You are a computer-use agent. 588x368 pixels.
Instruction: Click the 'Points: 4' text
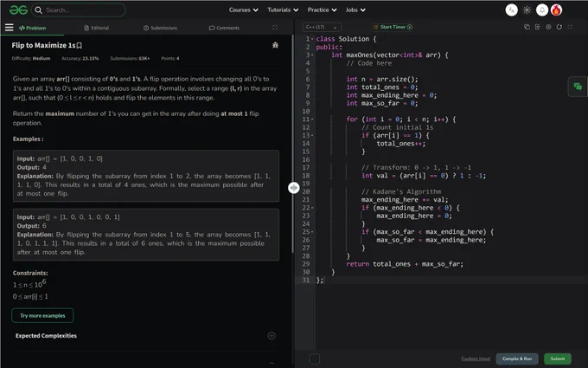pyautogui.click(x=169, y=58)
